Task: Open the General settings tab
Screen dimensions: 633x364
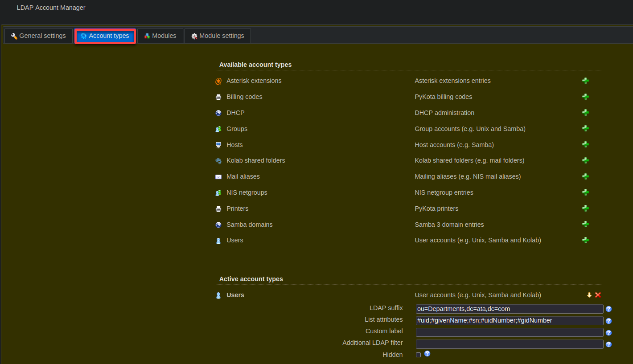Action: pos(38,36)
